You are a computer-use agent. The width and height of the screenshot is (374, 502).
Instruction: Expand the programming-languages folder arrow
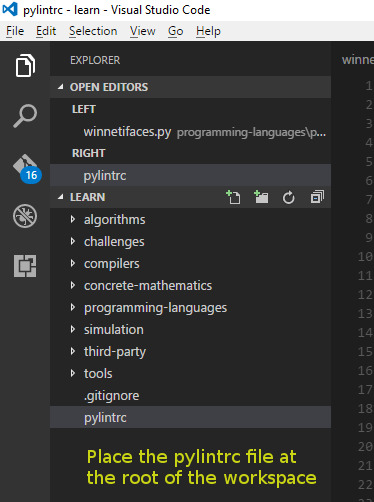73,307
